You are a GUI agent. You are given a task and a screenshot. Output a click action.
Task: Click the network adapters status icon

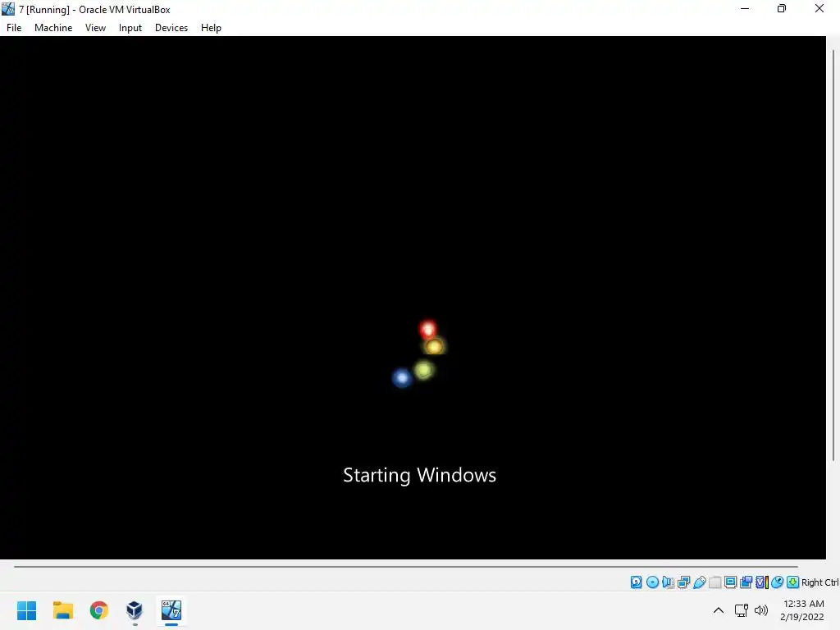click(683, 582)
